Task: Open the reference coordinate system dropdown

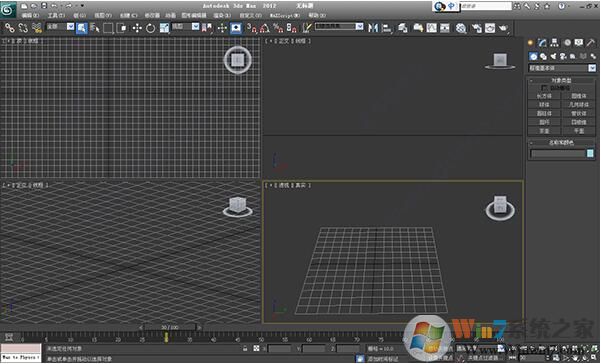Action: pos(186,26)
